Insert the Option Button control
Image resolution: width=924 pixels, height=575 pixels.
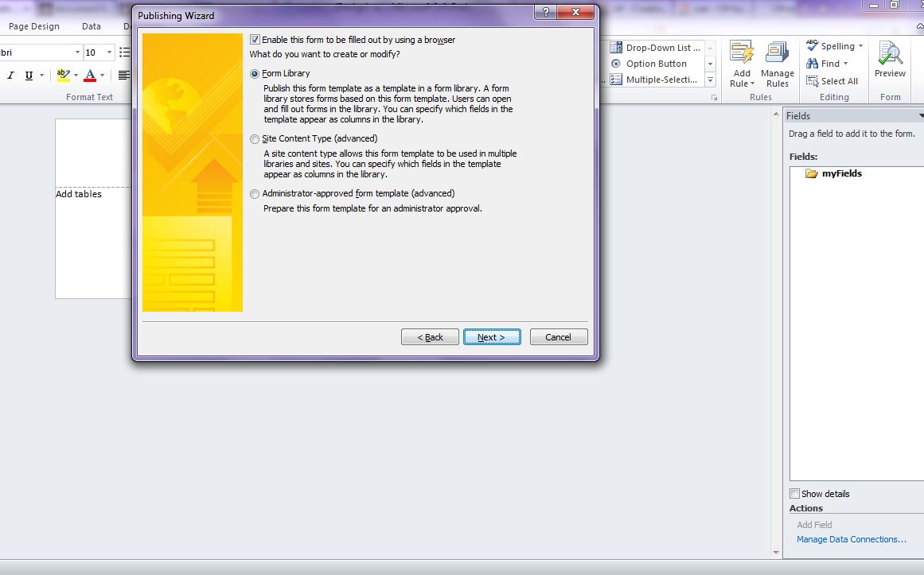pos(648,64)
